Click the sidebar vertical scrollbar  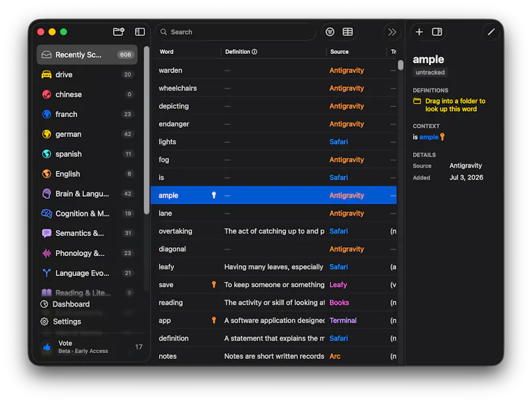146,130
